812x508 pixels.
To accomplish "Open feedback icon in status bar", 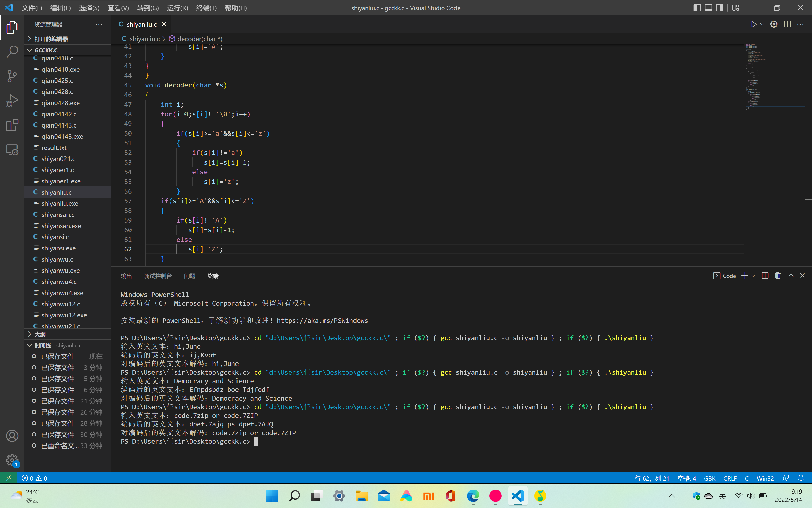I will pos(786,478).
